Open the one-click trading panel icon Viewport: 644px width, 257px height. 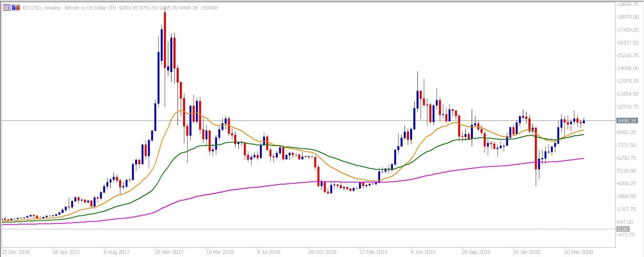[x=16, y=8]
